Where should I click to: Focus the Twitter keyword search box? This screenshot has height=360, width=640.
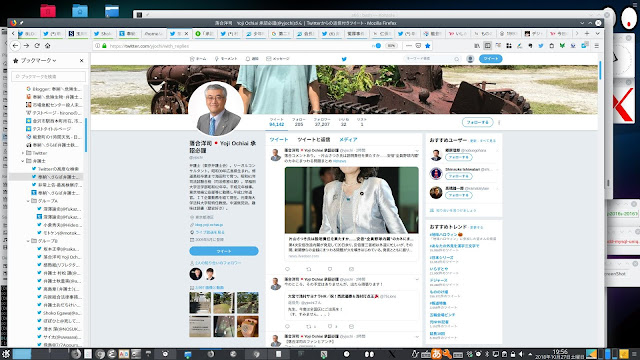pos(432,59)
